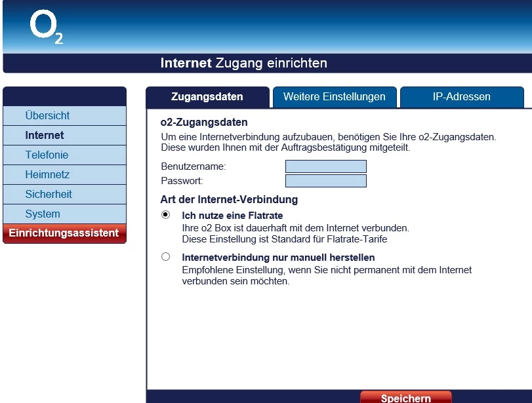Navigate to Sicherheit section
The width and height of the screenshot is (532, 403).
[64, 194]
